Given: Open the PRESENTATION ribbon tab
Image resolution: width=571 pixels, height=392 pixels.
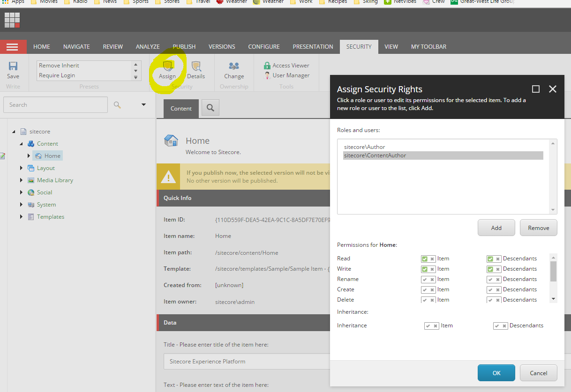Looking at the screenshot, I should [313, 47].
